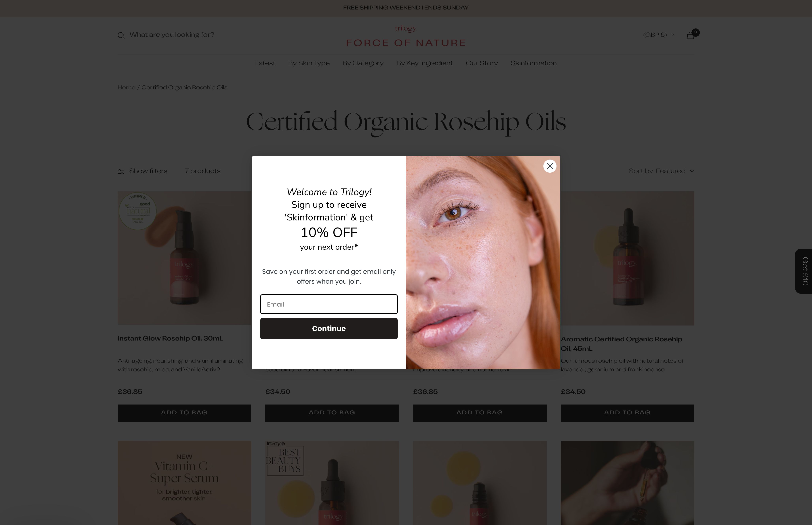Open the Instant Glow Rosehip Oil thumbnail
The width and height of the screenshot is (812, 525).
[184, 258]
